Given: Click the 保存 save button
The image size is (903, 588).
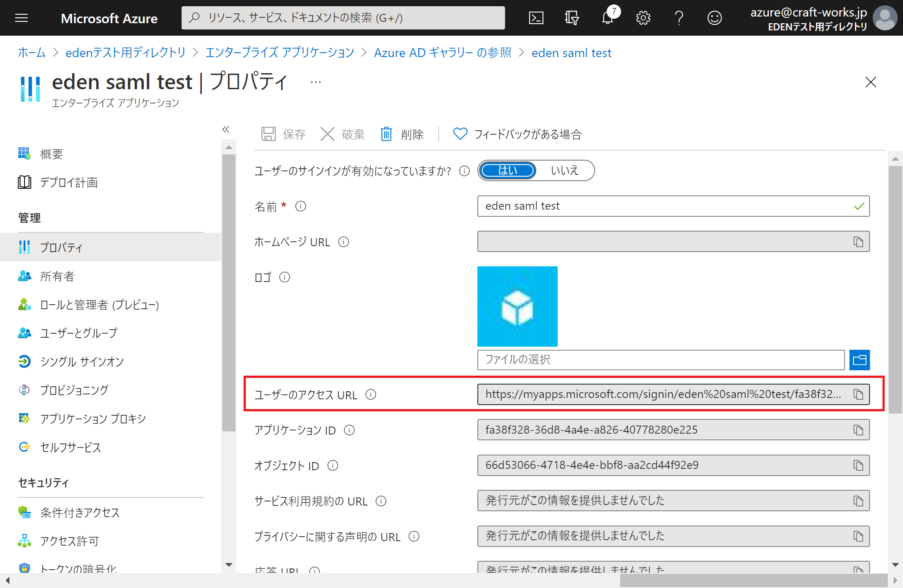Looking at the screenshot, I should 283,134.
